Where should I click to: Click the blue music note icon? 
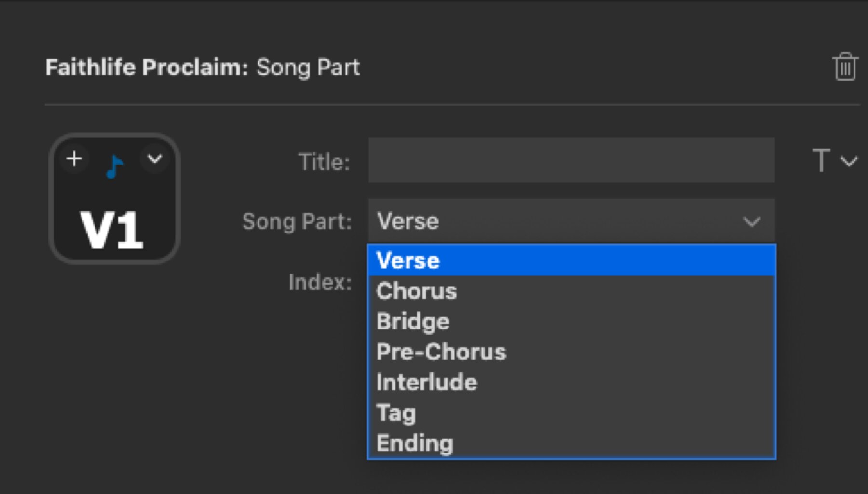115,166
